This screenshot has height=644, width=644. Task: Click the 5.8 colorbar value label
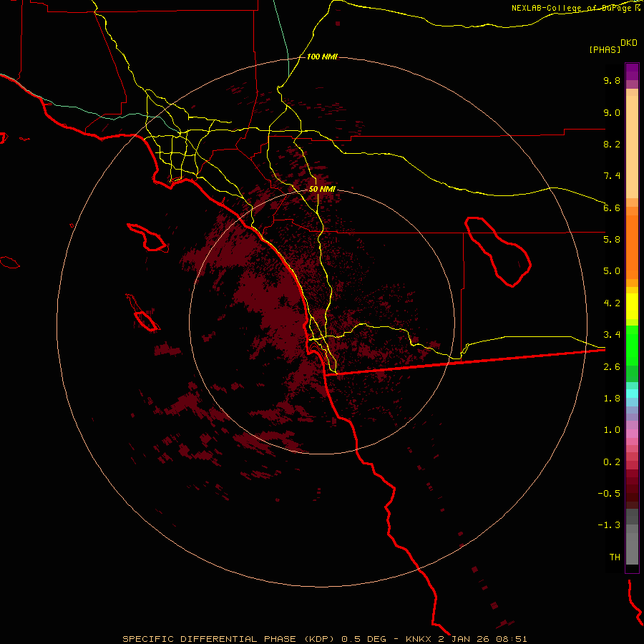[612, 240]
